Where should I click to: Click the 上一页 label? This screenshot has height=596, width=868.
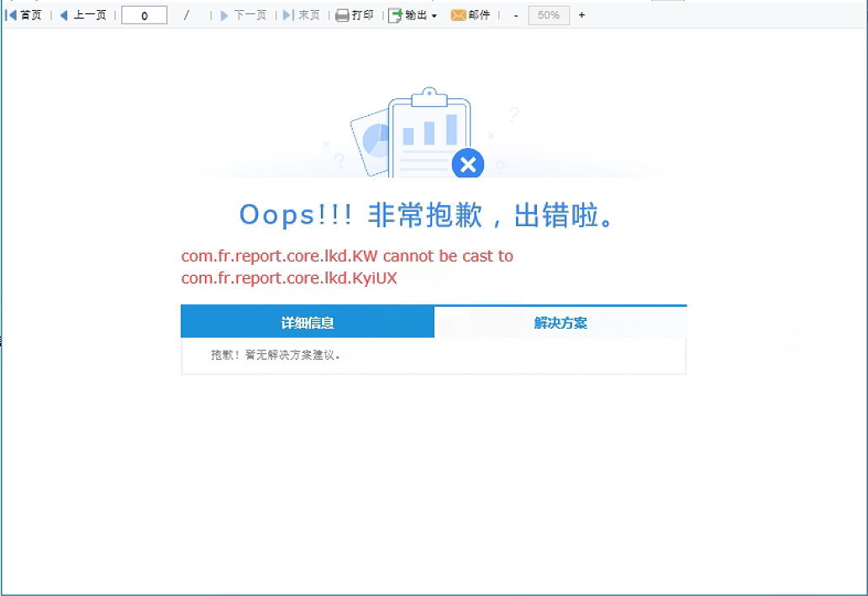click(90, 15)
